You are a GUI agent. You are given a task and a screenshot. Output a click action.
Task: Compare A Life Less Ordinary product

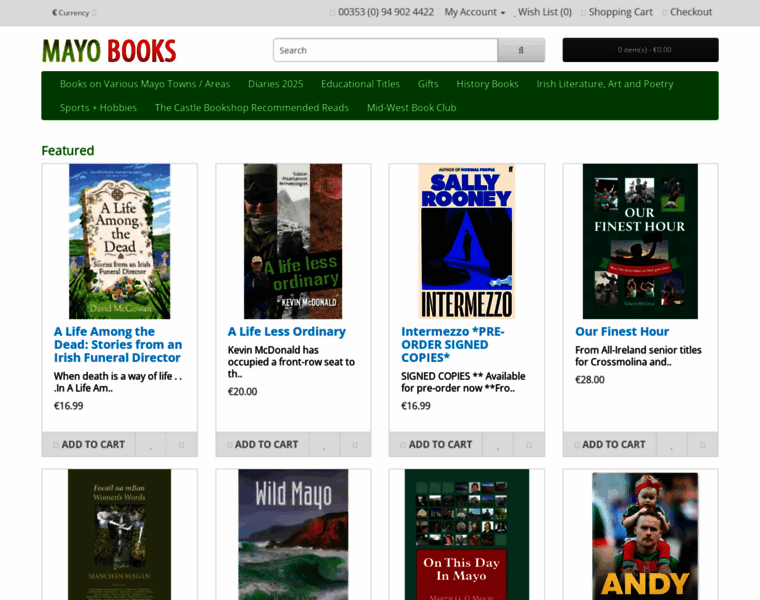coord(355,444)
